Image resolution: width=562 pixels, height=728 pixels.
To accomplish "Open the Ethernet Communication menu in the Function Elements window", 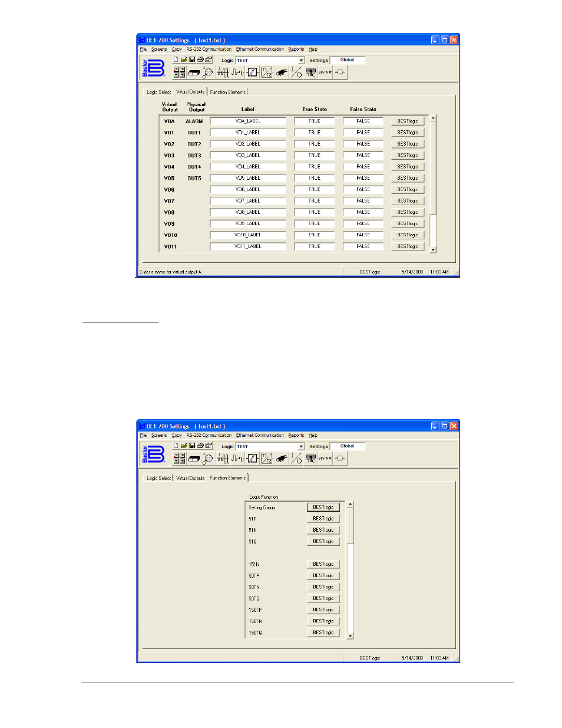I will pos(260,436).
